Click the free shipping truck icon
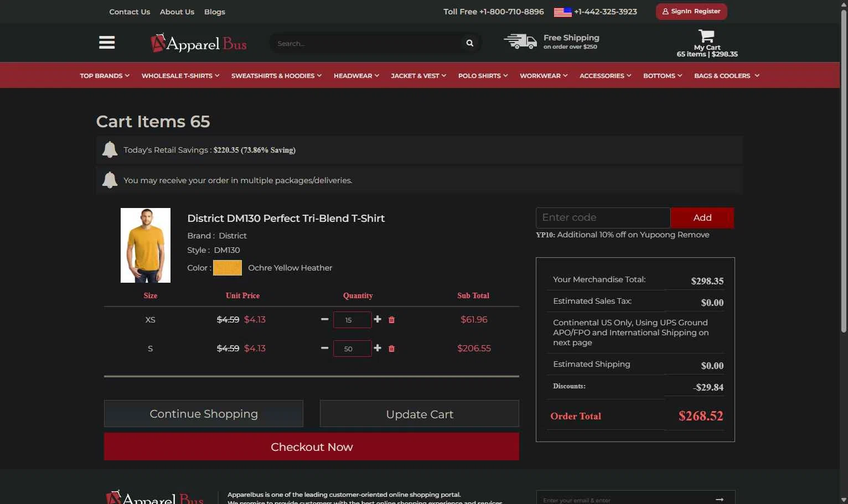The image size is (848, 504). 520,41
